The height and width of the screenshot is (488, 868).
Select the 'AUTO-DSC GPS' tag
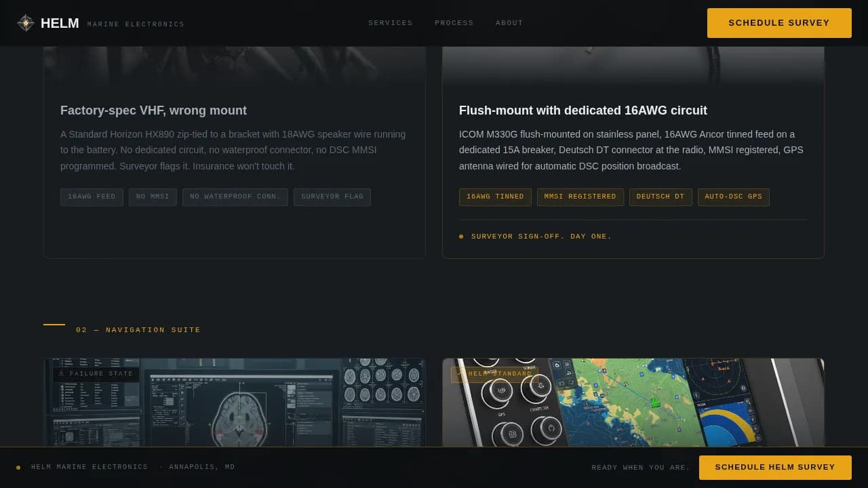click(x=734, y=197)
